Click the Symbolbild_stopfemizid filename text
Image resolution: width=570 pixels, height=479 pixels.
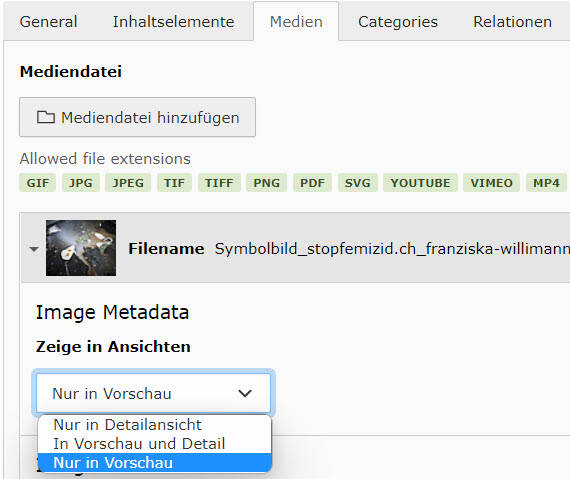click(x=392, y=249)
